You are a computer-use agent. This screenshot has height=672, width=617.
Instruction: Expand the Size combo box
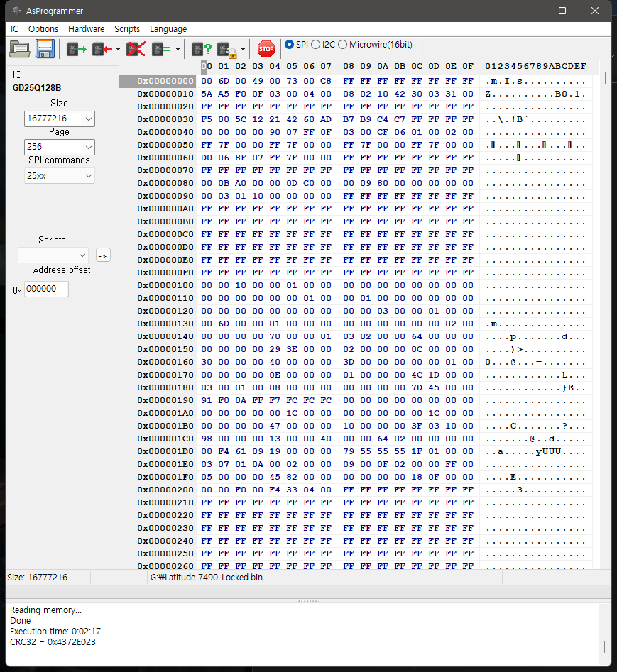pos(88,119)
